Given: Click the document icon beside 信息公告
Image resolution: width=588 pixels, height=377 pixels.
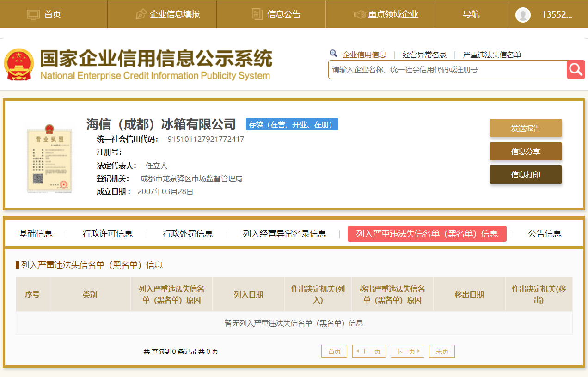Looking at the screenshot, I should coord(257,14).
